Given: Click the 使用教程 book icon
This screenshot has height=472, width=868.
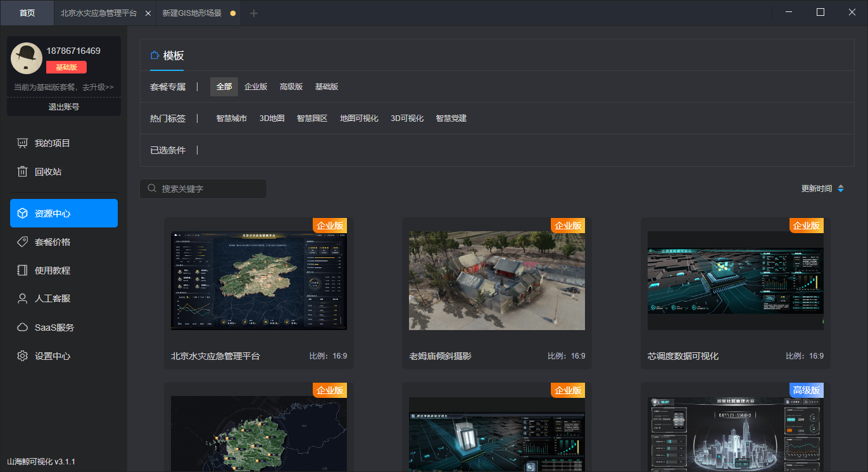Looking at the screenshot, I should (x=23, y=271).
